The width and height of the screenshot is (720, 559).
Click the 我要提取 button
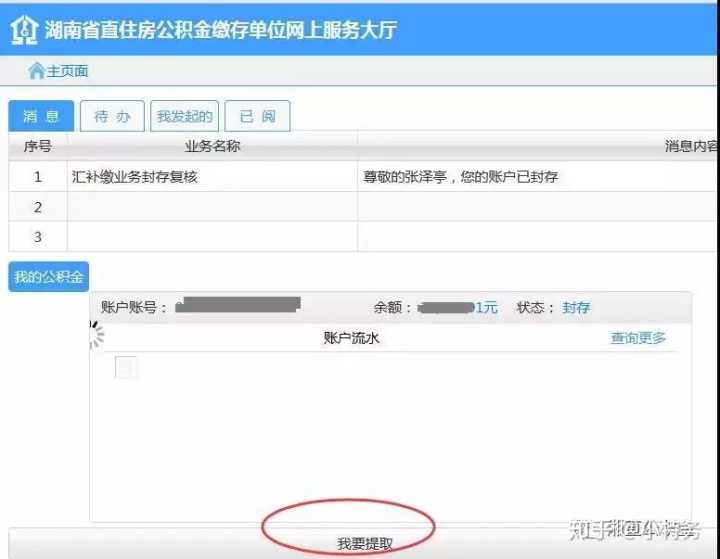(x=365, y=543)
